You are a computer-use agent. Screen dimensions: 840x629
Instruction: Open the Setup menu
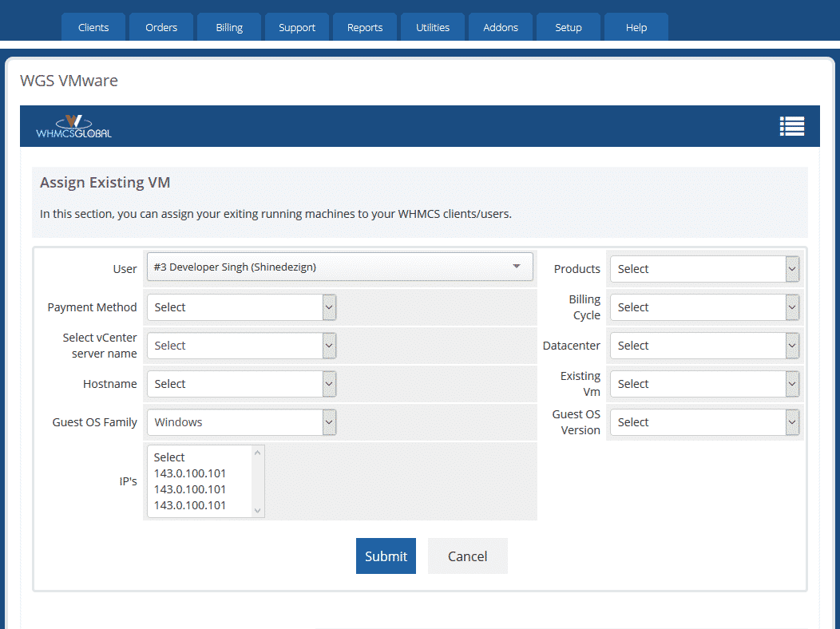(x=568, y=26)
